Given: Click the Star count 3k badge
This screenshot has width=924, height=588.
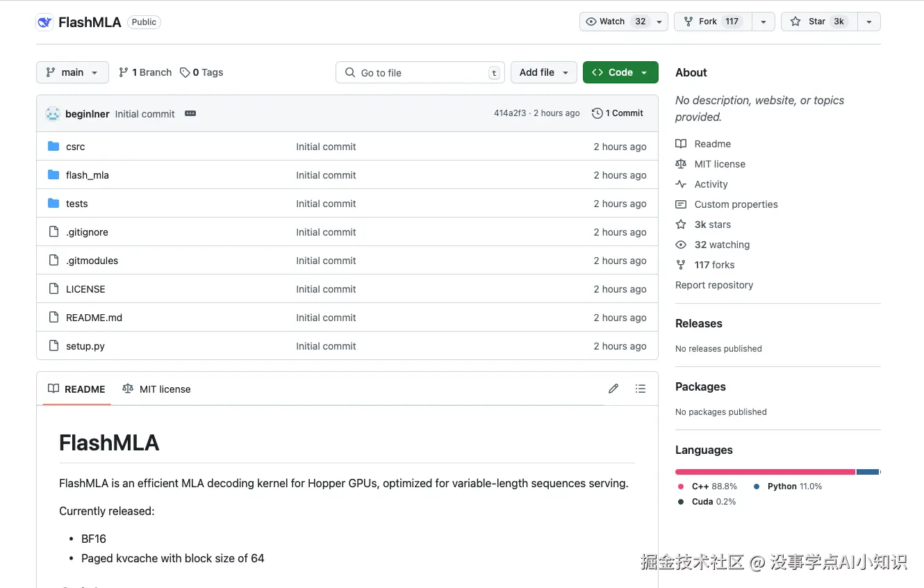Looking at the screenshot, I should [839, 22].
